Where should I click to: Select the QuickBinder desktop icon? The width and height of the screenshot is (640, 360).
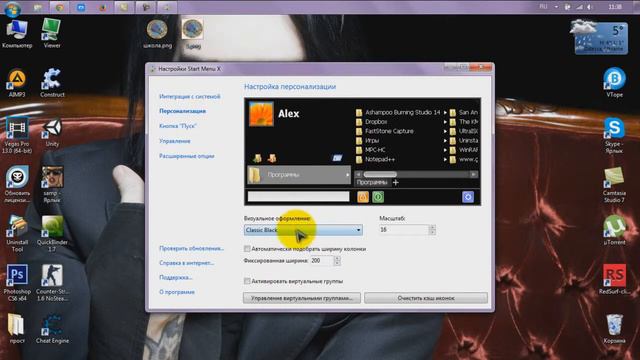coord(52,234)
